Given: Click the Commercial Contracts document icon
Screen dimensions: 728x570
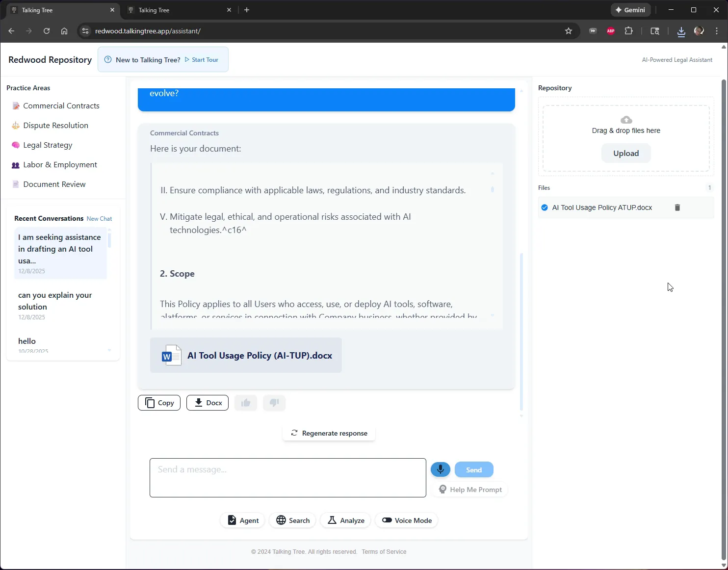Looking at the screenshot, I should tap(16, 106).
